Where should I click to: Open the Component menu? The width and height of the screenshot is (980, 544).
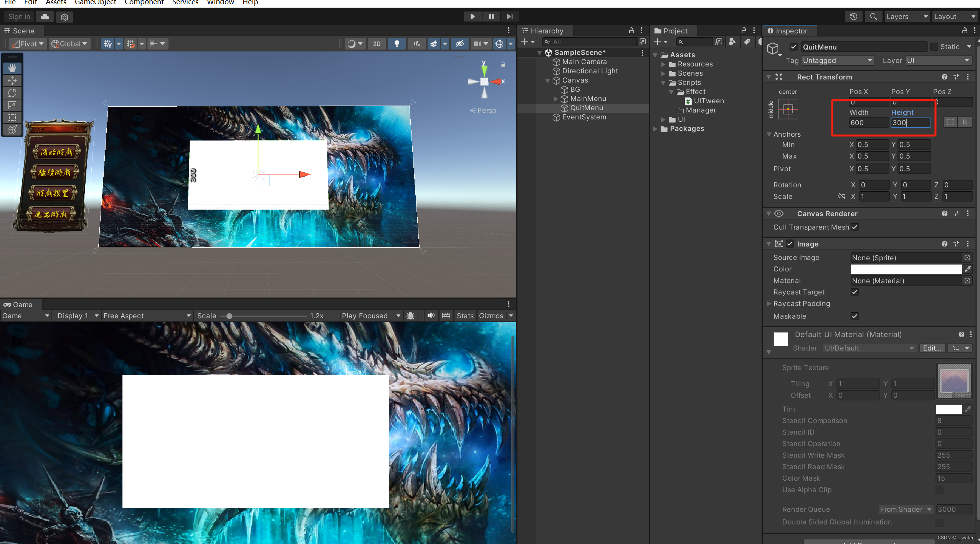(x=144, y=2)
